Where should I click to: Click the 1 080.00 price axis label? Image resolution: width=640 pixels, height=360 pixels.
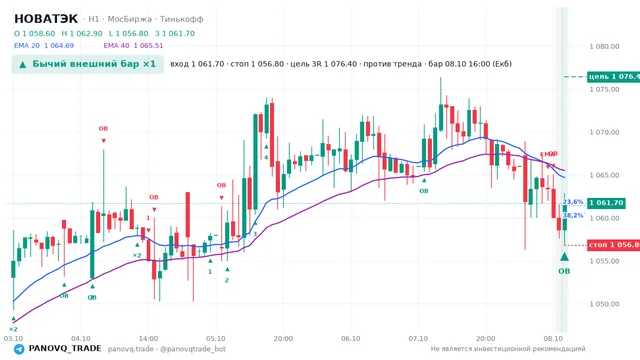pyautogui.click(x=604, y=47)
